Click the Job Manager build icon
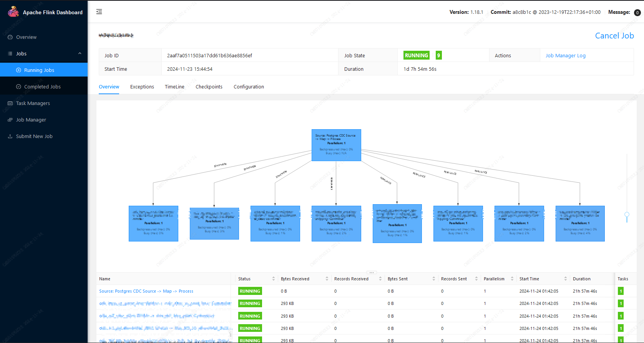Image resolution: width=644 pixels, height=343 pixels. (10, 120)
